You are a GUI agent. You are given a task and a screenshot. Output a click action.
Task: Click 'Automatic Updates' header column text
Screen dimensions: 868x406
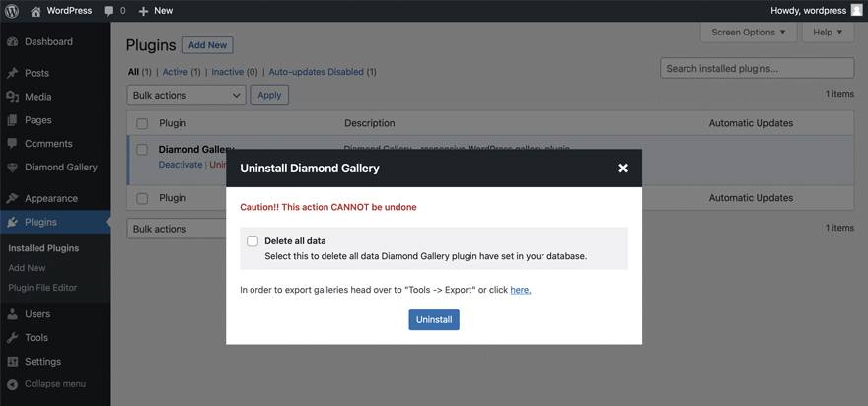click(x=752, y=123)
